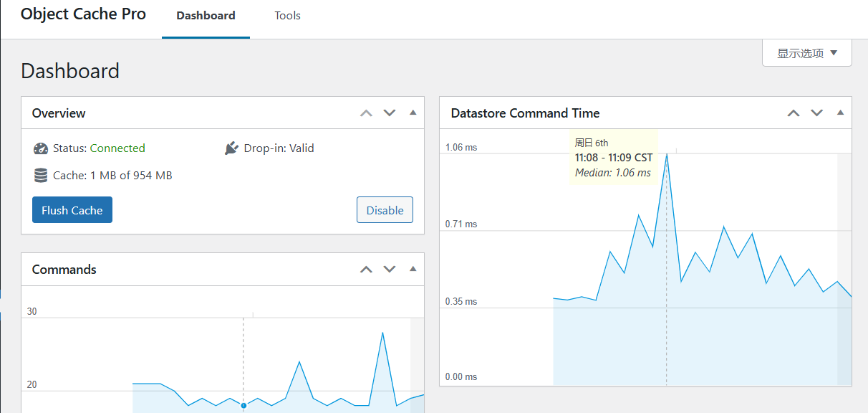This screenshot has width=868, height=413.
Task: Click the 0.35 ms axis label
Action: [x=461, y=302]
